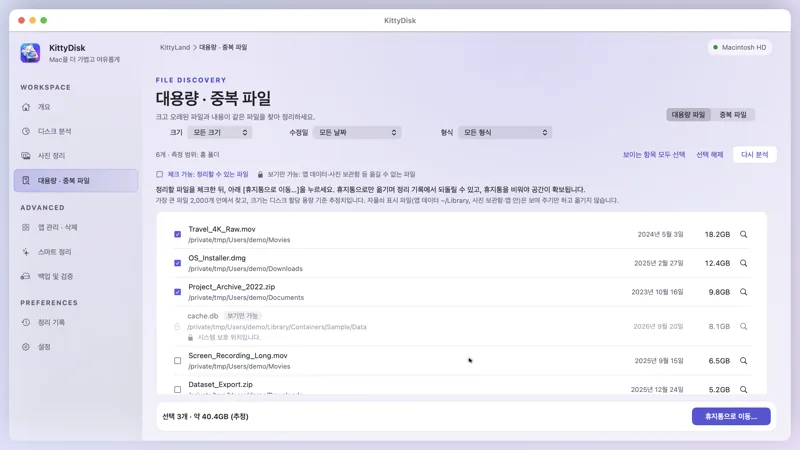Click the path /private/tmp/Users/demo/Documents

pos(246,297)
